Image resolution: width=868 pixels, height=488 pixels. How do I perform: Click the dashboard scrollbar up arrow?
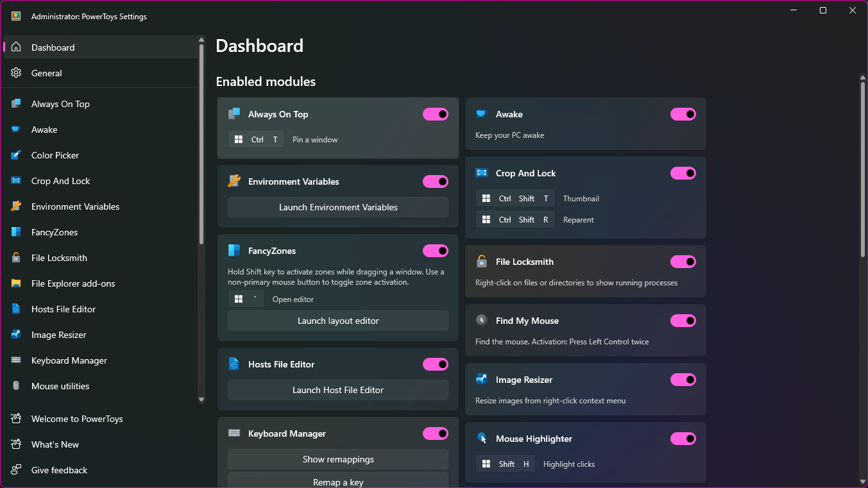(863, 78)
